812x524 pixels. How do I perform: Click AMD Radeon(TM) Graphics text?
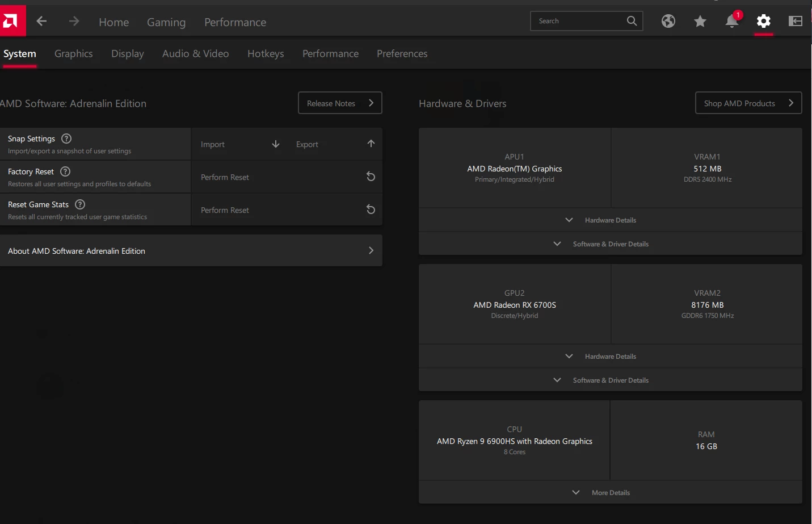tap(515, 169)
